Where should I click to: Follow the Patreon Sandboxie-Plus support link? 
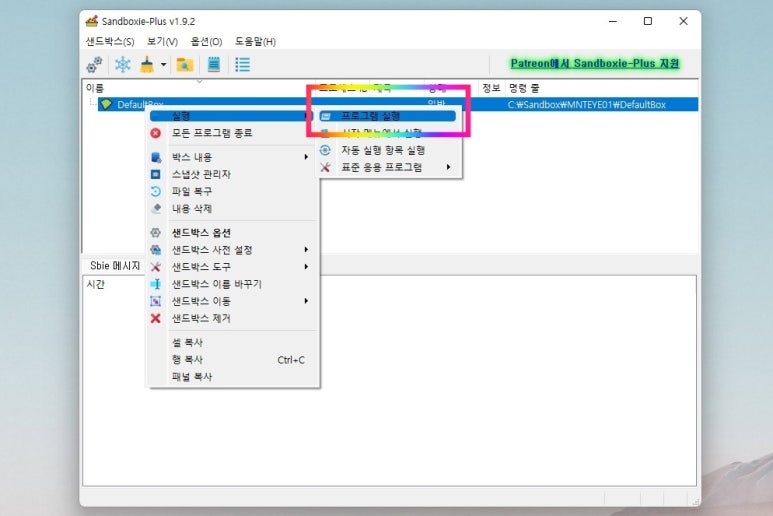pyautogui.click(x=595, y=64)
